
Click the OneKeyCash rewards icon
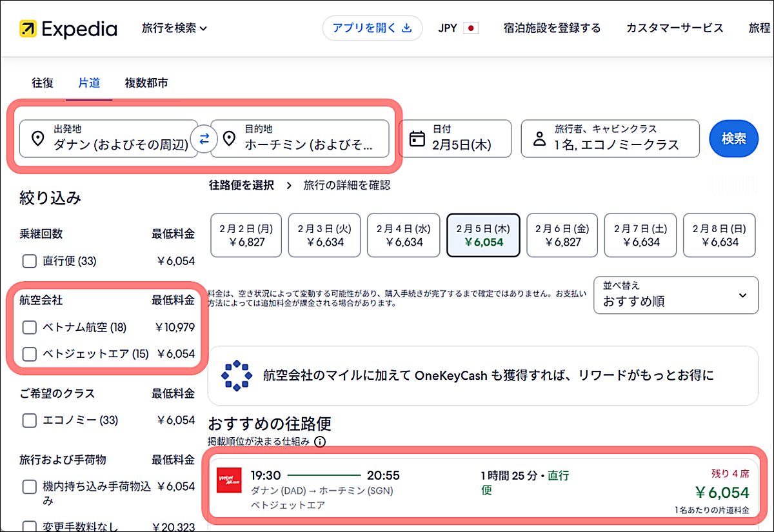pos(237,375)
